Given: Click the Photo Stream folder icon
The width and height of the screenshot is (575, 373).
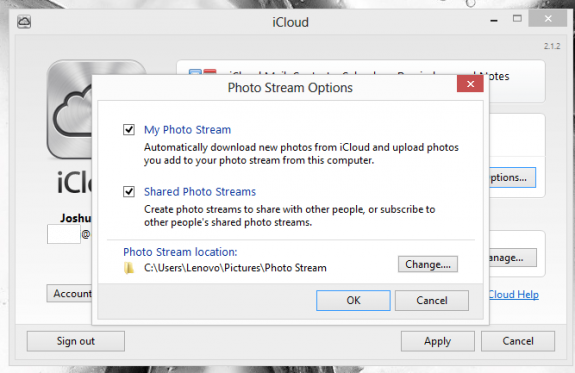Looking at the screenshot, I should coord(129,268).
